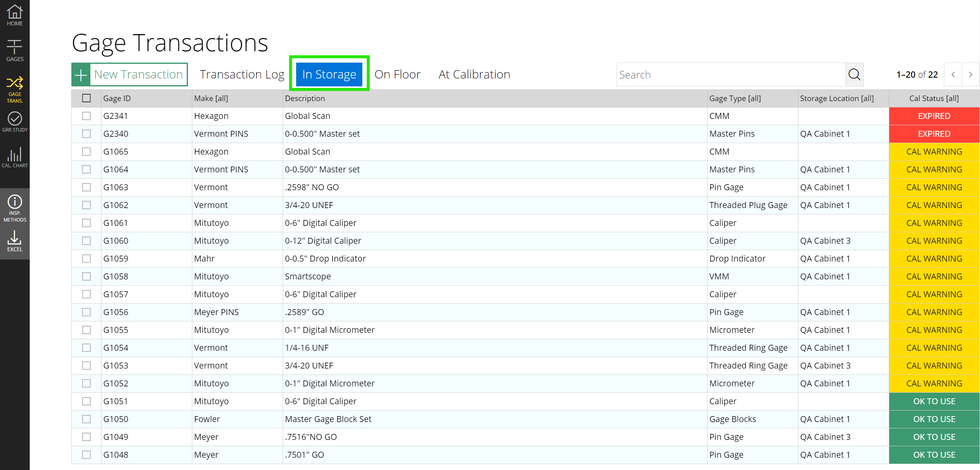Viewport: 980px width, 470px height.
Task: Click the CAL WARNING status for G1062
Action: coord(934,205)
